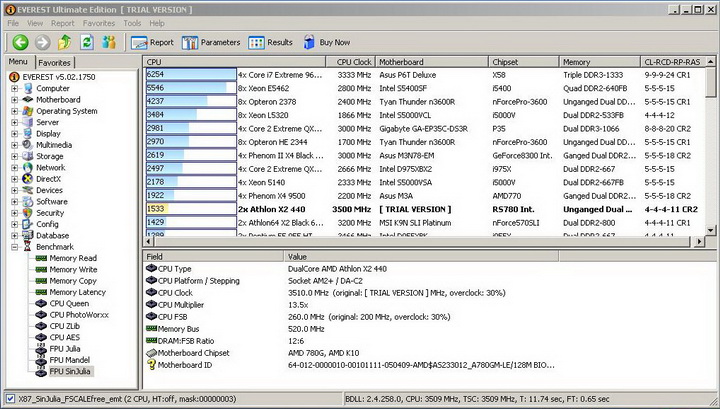Screen dimensions: 720x409
Task: Open benchmark Parameters
Action: 211,42
